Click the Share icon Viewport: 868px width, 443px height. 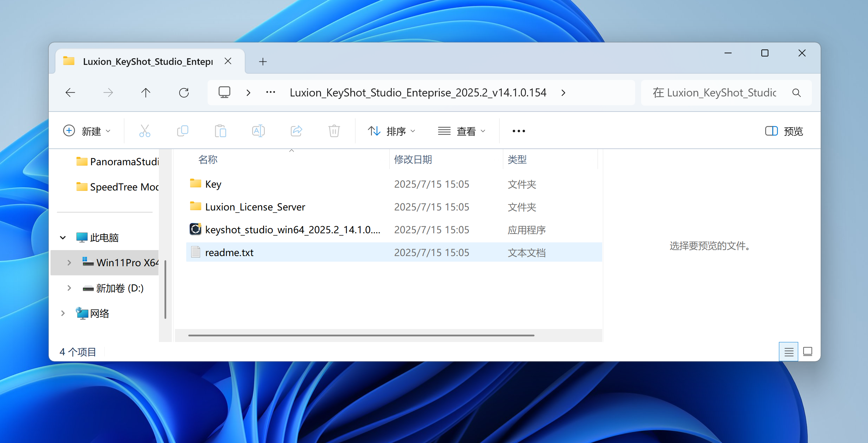(296, 131)
